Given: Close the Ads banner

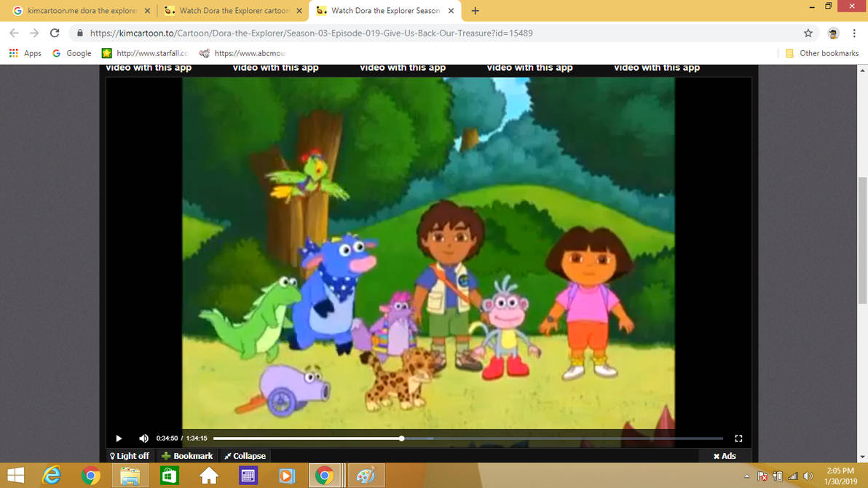Looking at the screenshot, I should (725, 456).
